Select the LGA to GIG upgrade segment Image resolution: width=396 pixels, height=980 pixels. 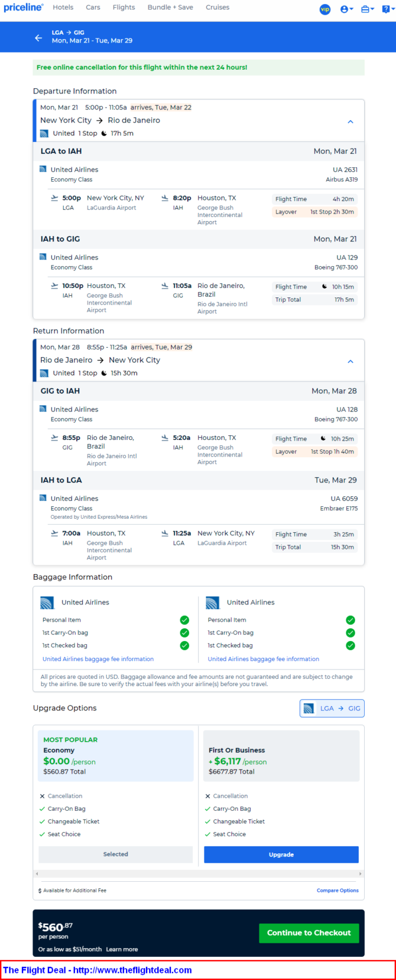332,709
